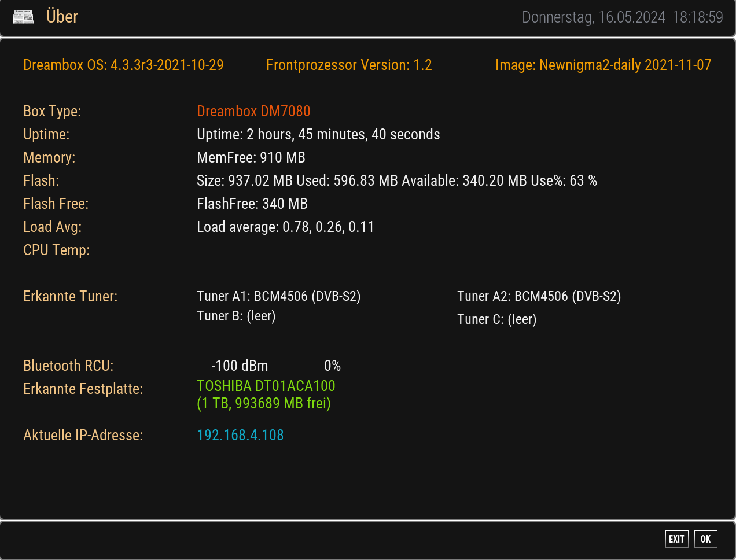This screenshot has width=736, height=560.
Task: Click the Über screen title
Action: pyautogui.click(x=62, y=17)
